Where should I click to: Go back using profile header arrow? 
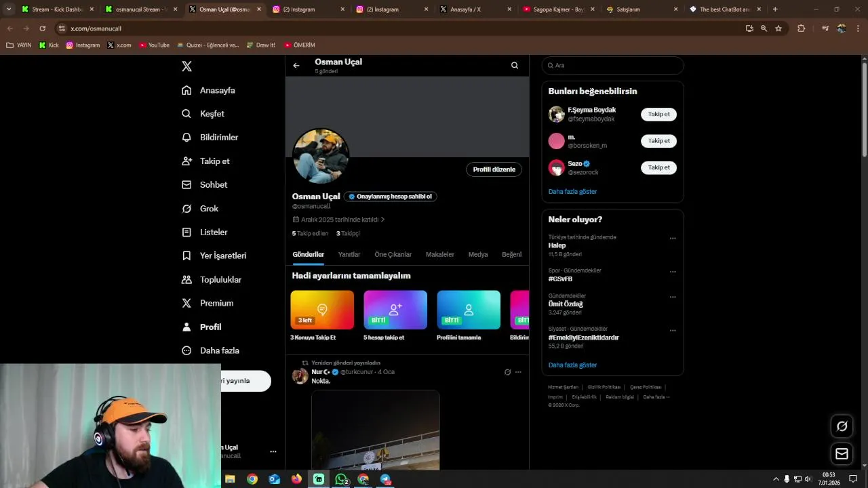[296, 66]
